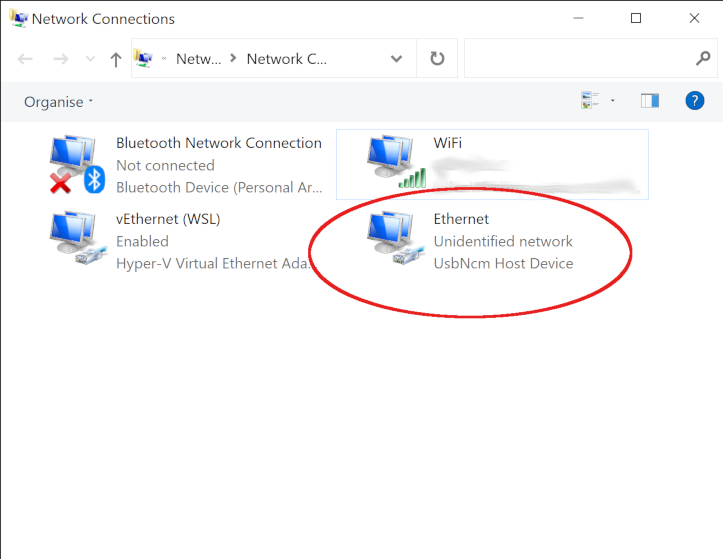Click the change view icon
The width and height of the screenshot is (723, 559).
pyautogui.click(x=590, y=101)
